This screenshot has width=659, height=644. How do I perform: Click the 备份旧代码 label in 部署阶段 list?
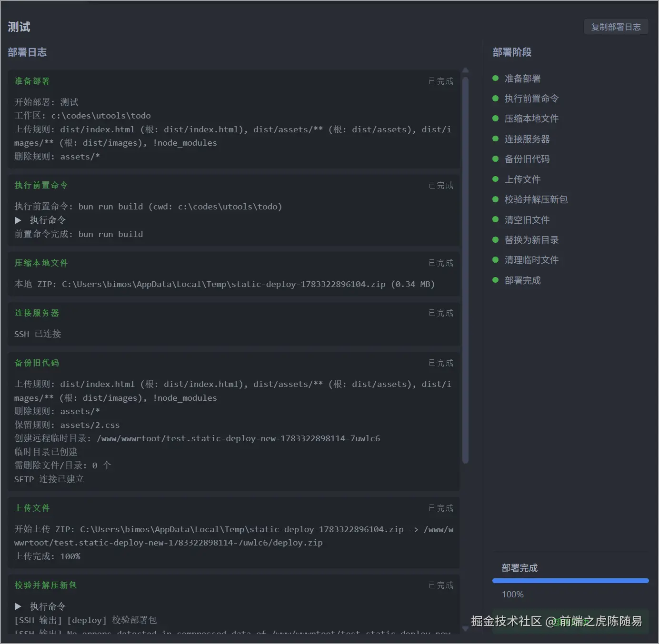pyautogui.click(x=527, y=159)
